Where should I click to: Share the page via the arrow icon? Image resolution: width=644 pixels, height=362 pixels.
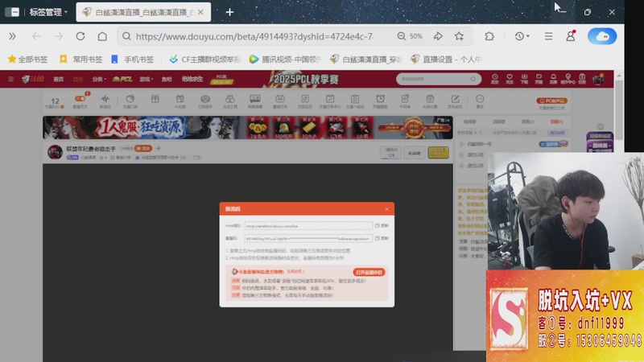point(438,36)
